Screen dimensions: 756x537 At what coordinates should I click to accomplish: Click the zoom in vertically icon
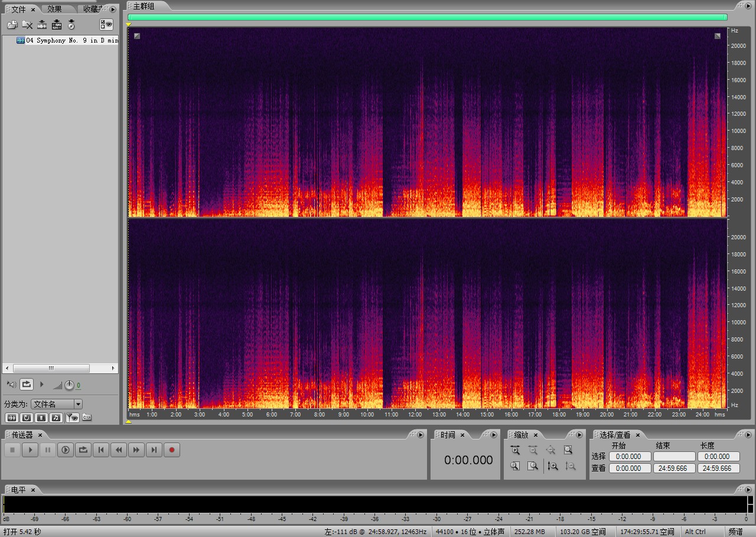[553, 466]
